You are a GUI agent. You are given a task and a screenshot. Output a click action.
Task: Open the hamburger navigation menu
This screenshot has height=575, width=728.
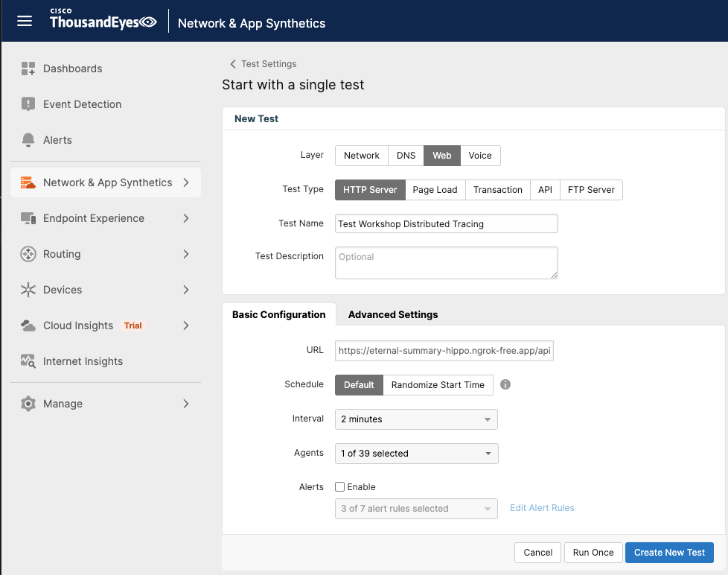24,21
